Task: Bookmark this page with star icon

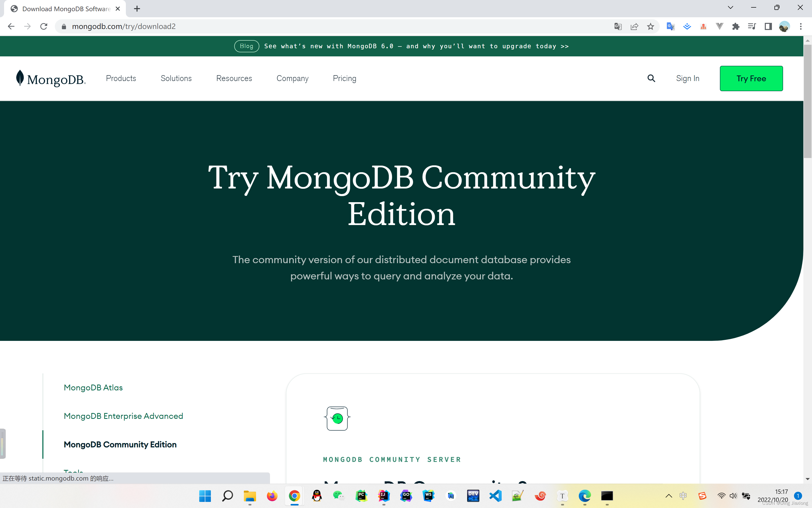Action: click(651, 26)
